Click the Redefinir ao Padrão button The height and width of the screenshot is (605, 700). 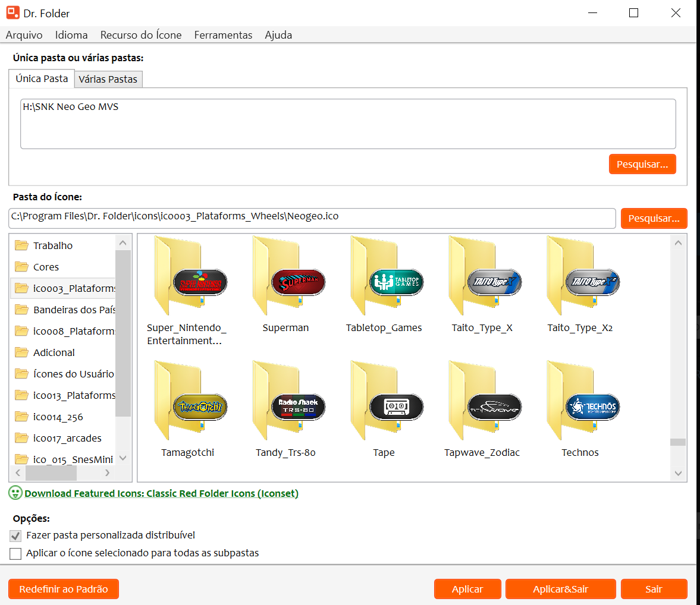64,589
